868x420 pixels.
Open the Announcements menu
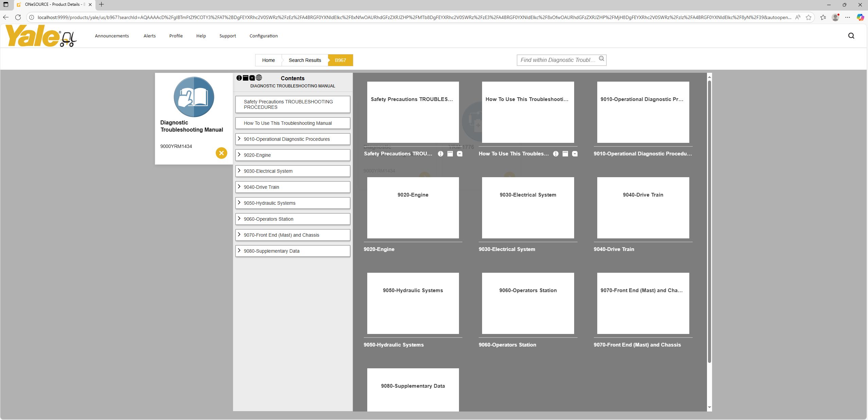pyautogui.click(x=112, y=36)
